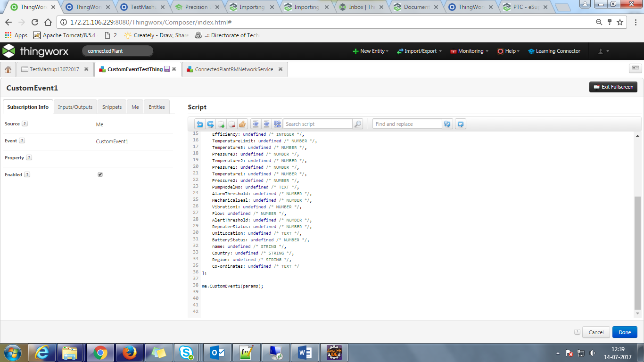Click the thumbs-up lint check icon

click(x=242, y=124)
